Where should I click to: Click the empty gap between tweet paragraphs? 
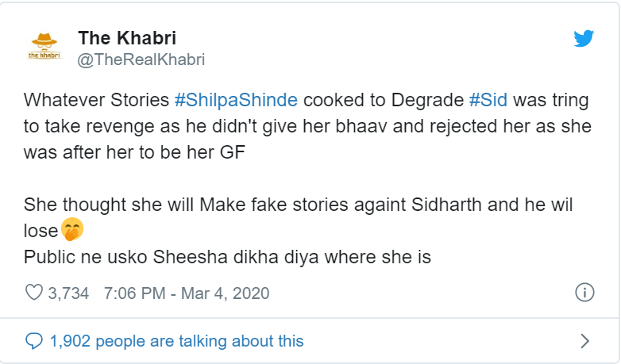tap(309, 178)
